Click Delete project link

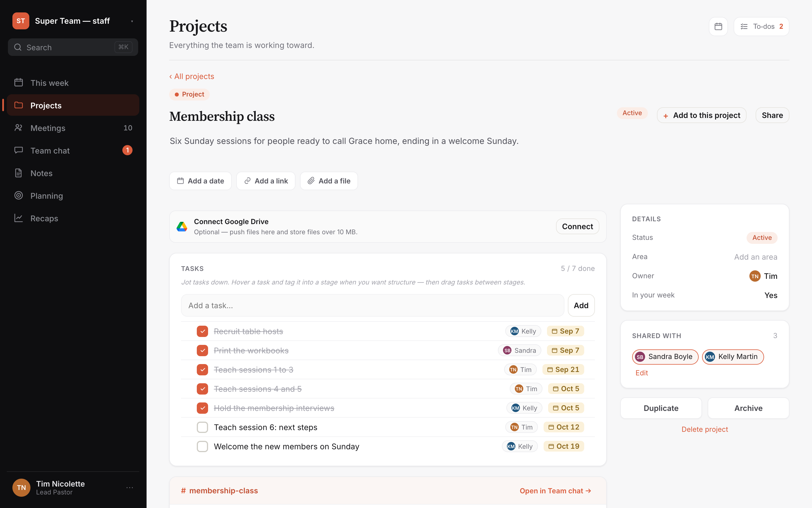click(x=705, y=429)
